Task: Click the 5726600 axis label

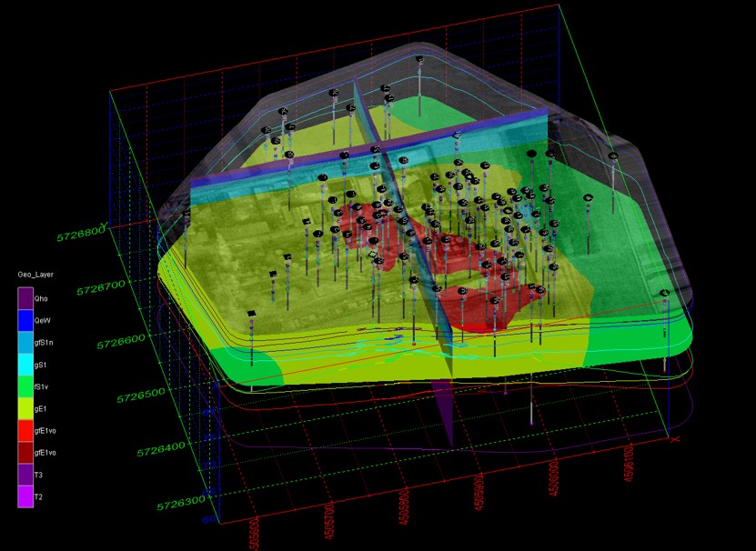Action: 121,341
